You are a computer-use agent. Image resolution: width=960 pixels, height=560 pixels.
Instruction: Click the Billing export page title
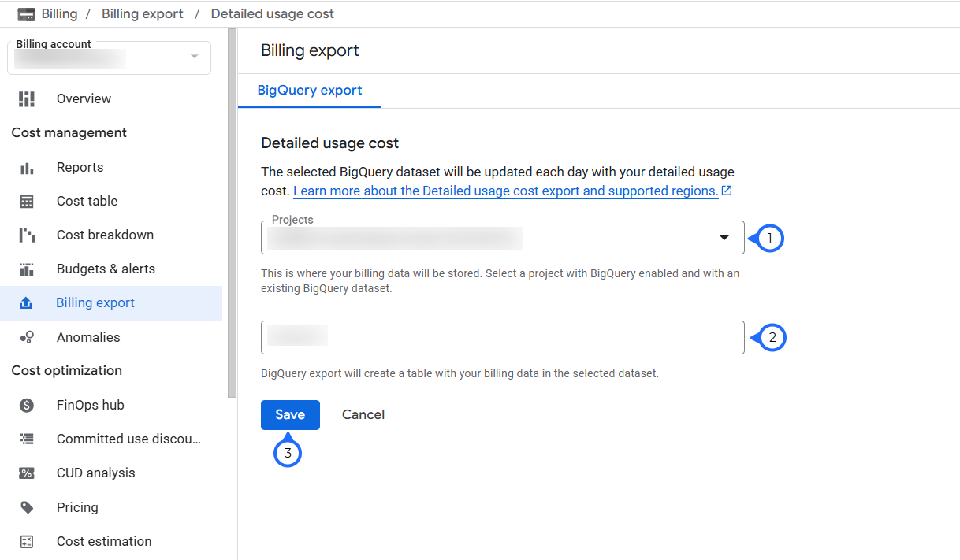coord(310,50)
